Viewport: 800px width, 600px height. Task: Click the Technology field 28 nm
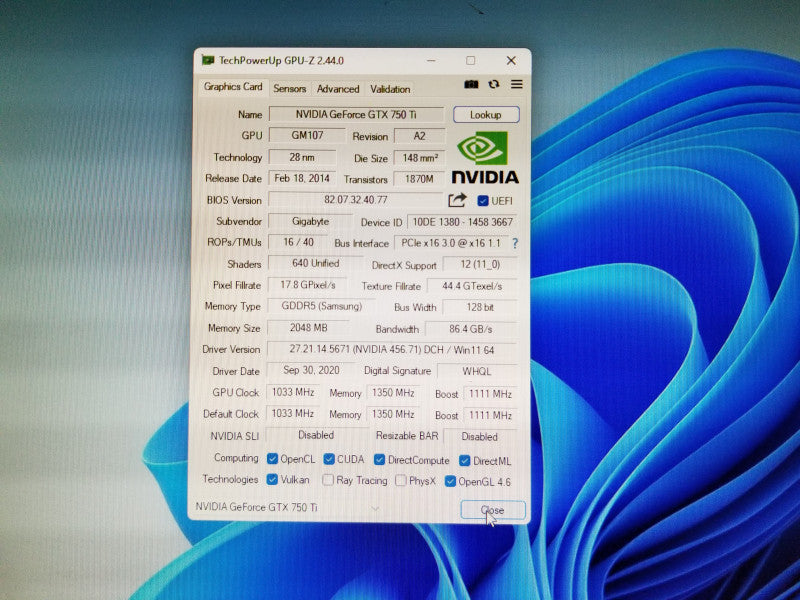pyautogui.click(x=302, y=157)
